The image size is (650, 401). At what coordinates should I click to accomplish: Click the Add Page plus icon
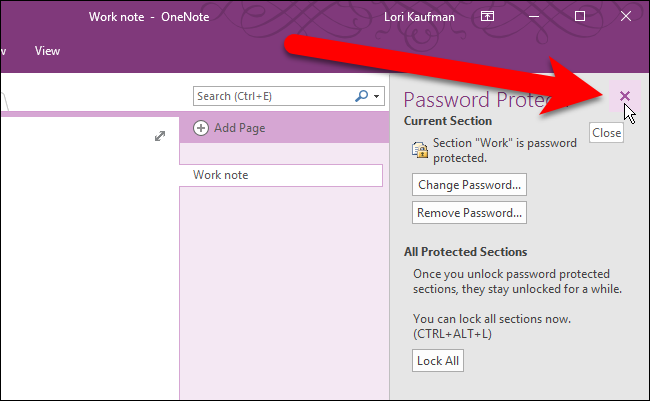[201, 128]
